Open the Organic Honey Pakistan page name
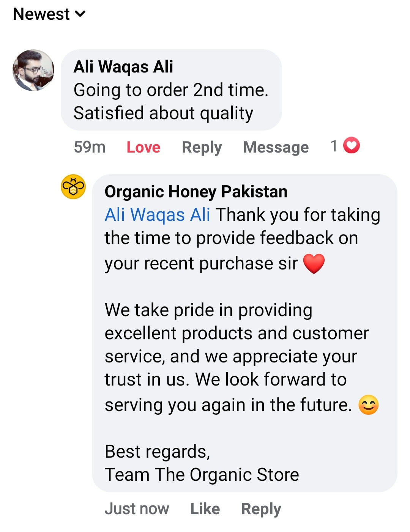This screenshot has height=532, width=410. coord(196,192)
